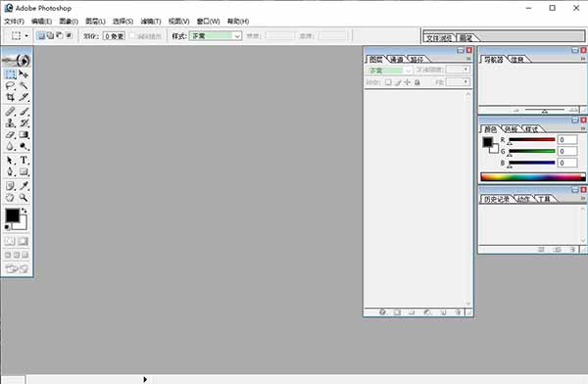Screen dimensions: 588x384
Task: Toggle the anti-aliased checkbox in options bar
Action: tap(132, 35)
